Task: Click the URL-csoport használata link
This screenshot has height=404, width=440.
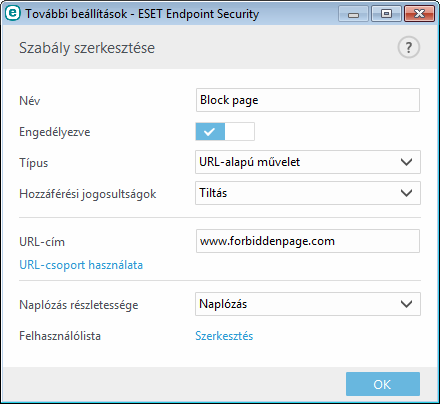Action: point(81,265)
